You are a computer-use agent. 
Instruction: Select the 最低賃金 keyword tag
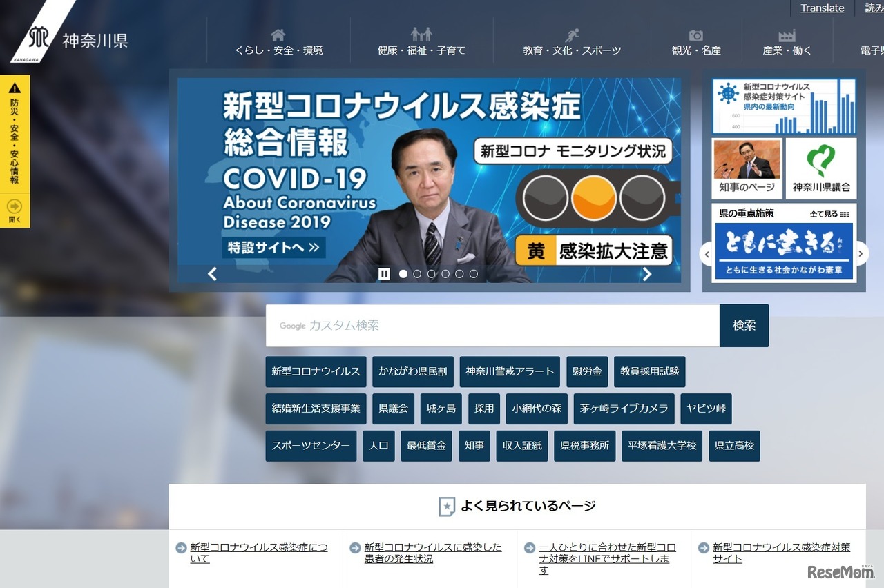[x=426, y=446]
